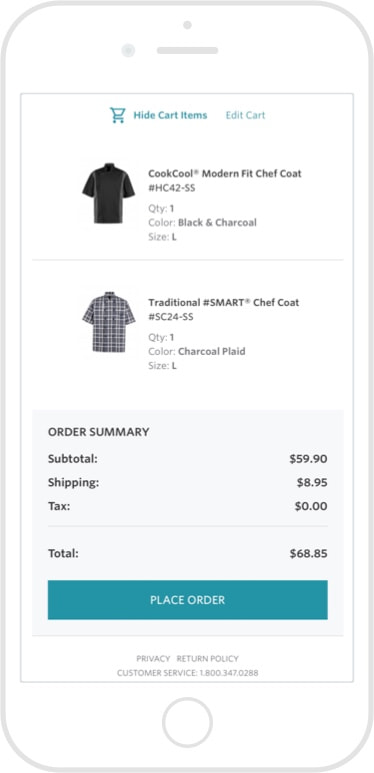Click the Black & Charcoal color value

(217, 222)
